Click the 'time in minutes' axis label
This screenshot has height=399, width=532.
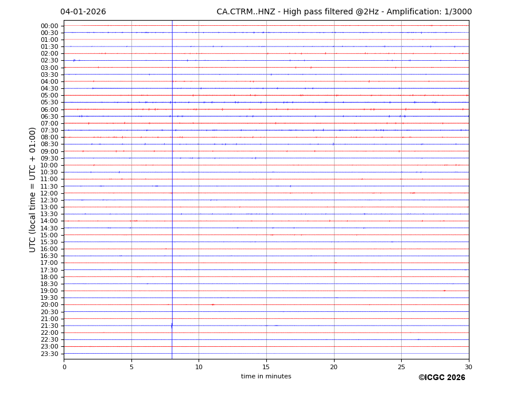pos(266,376)
